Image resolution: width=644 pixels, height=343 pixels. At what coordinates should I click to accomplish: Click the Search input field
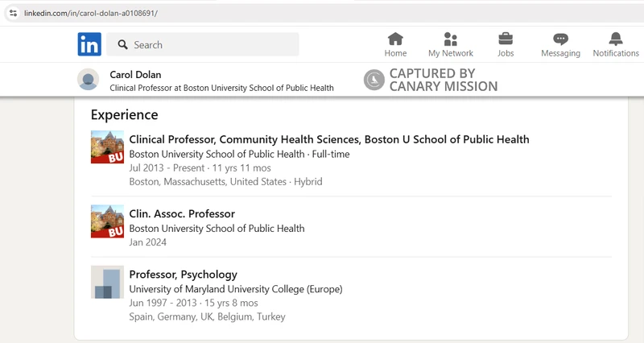[x=203, y=44]
